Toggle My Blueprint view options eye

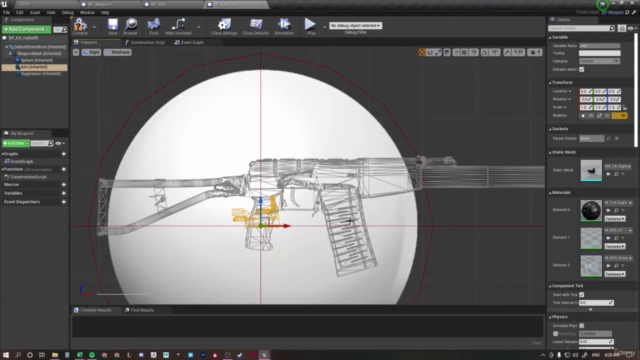click(x=60, y=144)
